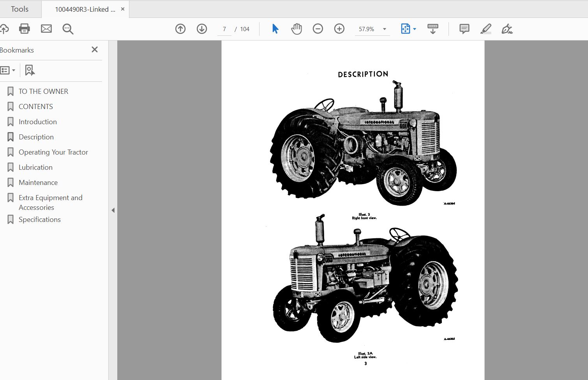The width and height of the screenshot is (588, 380).
Task: Click the bookmark icon beside Maintenance
Action: coord(11,183)
